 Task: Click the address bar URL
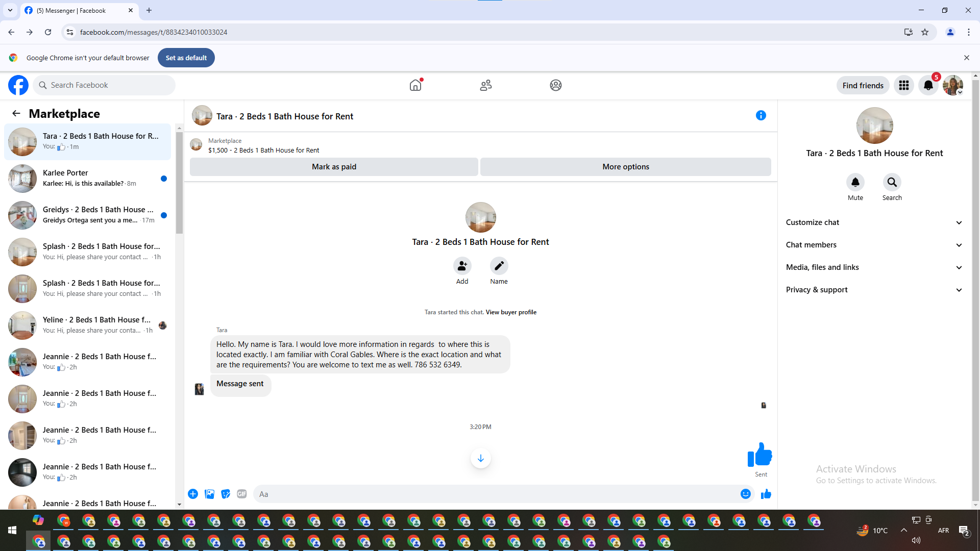[x=154, y=32]
